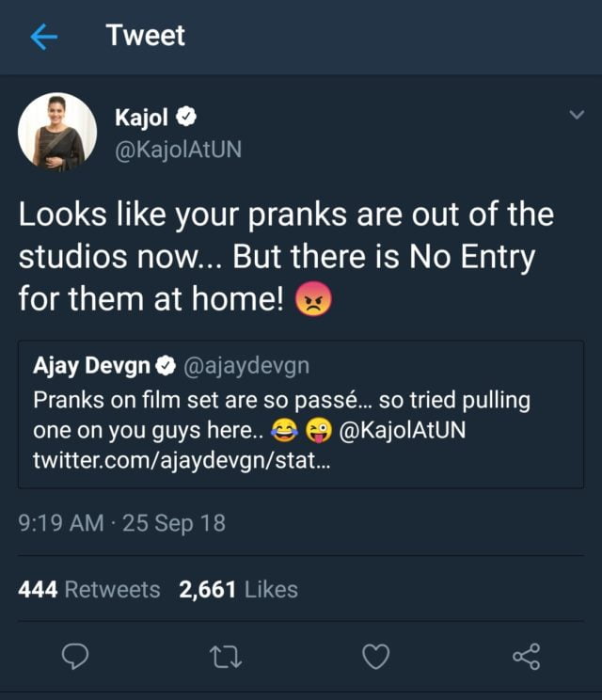602x700 pixels.
Task: Open the twitter.com/ajaydevgn/stat... link
Action: click(182, 461)
